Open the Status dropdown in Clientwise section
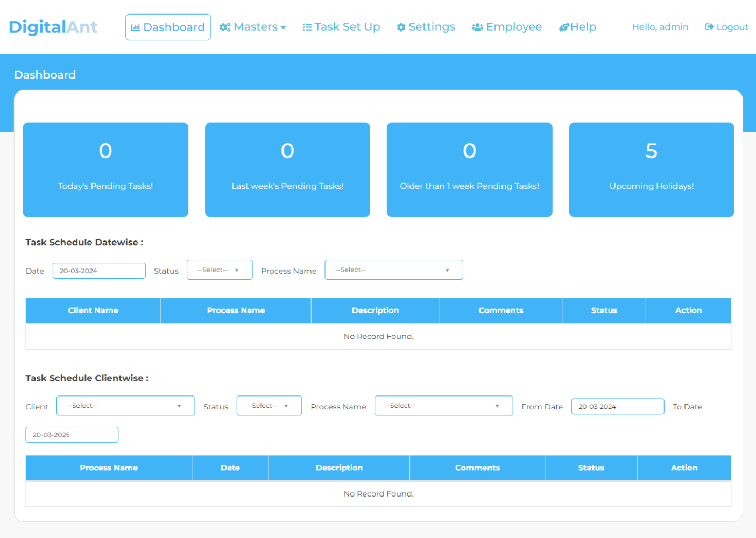This screenshot has width=756, height=538. (x=269, y=405)
